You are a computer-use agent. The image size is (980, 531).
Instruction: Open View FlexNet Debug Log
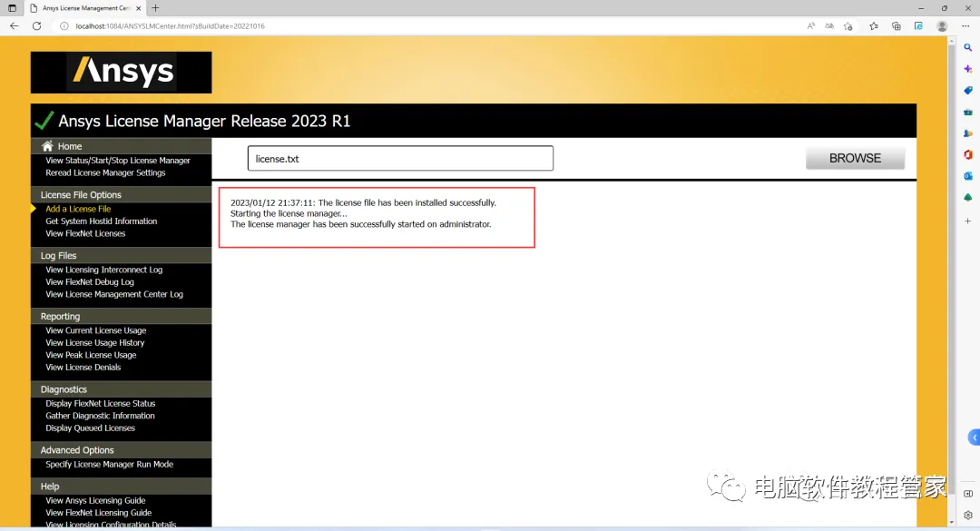click(89, 282)
